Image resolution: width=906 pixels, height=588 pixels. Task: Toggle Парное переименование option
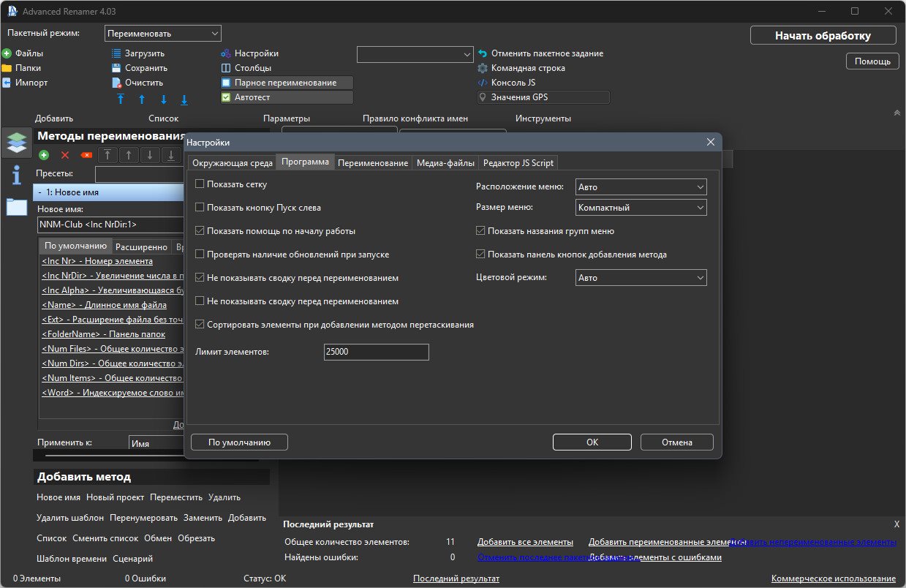(x=287, y=83)
